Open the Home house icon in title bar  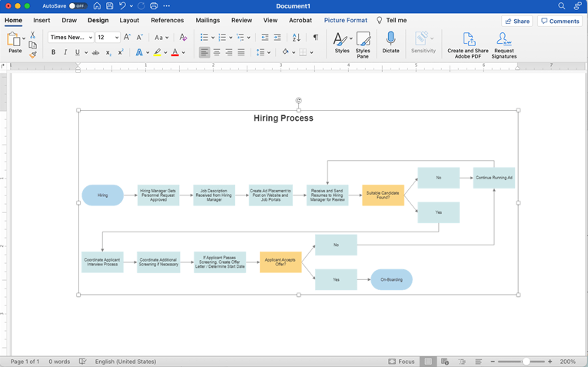coord(97,6)
